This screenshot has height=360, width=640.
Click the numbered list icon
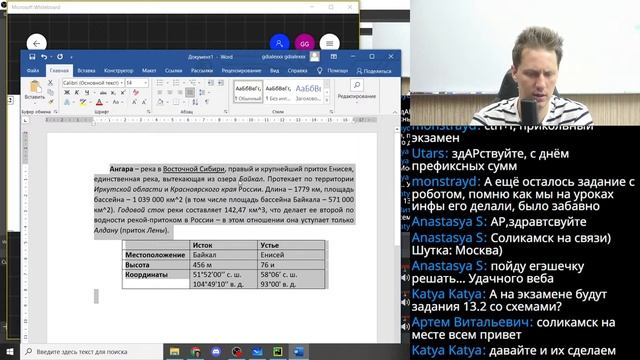coord(176,83)
